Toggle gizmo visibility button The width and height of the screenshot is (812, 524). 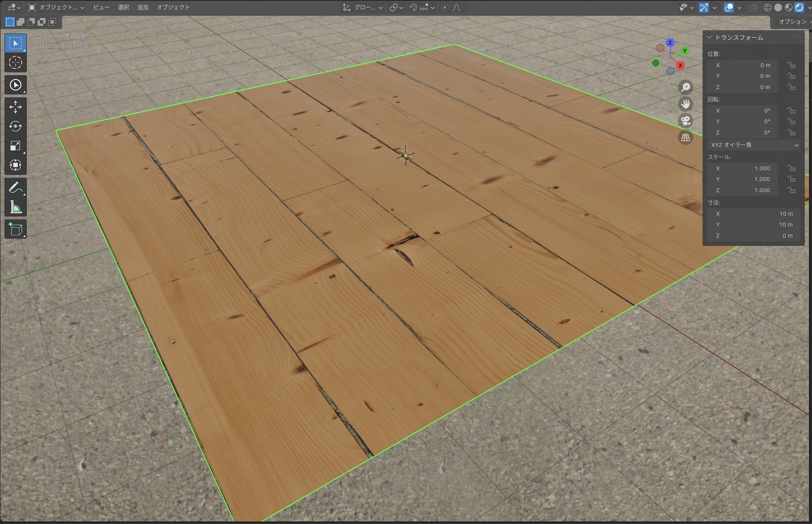[x=704, y=7]
